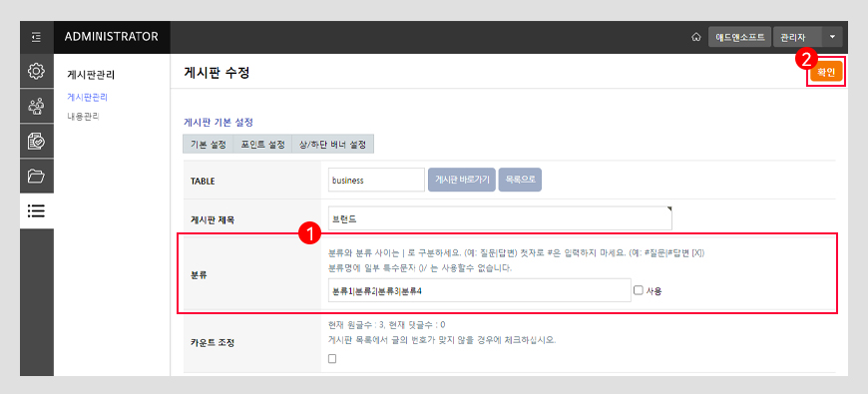Click the TABLE row label

click(203, 181)
